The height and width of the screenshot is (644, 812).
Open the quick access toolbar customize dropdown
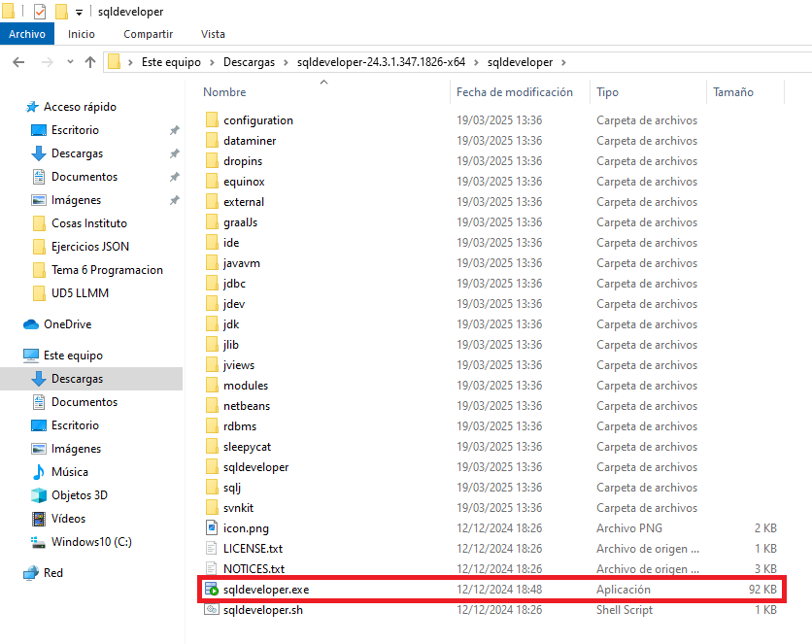[x=79, y=12]
